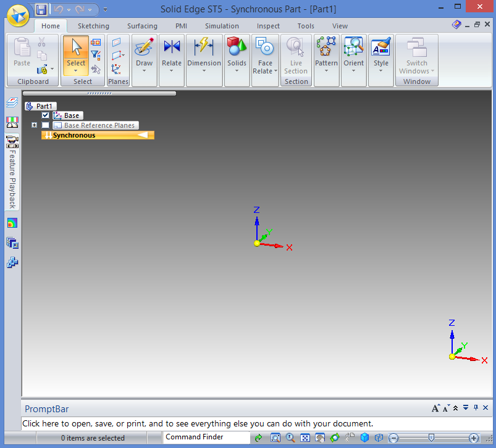Click the Undo arrow icon
Screen dimensions: 496x448
point(59,9)
